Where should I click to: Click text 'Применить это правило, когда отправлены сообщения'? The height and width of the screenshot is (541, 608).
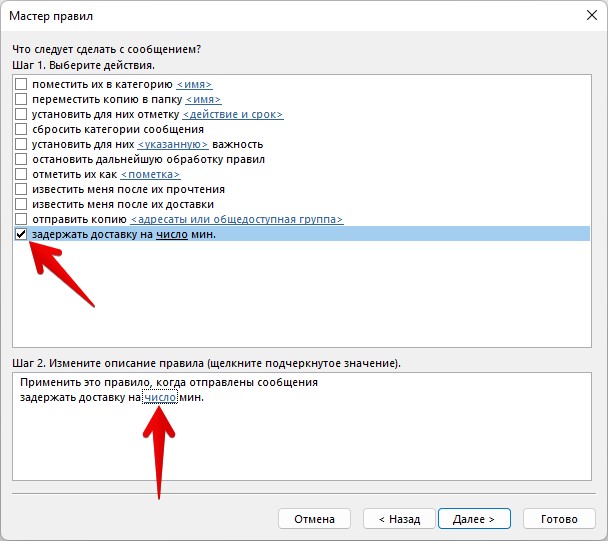[x=169, y=382]
